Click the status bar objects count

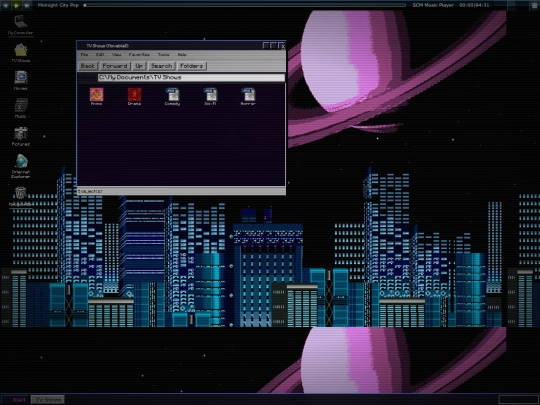[x=90, y=191]
